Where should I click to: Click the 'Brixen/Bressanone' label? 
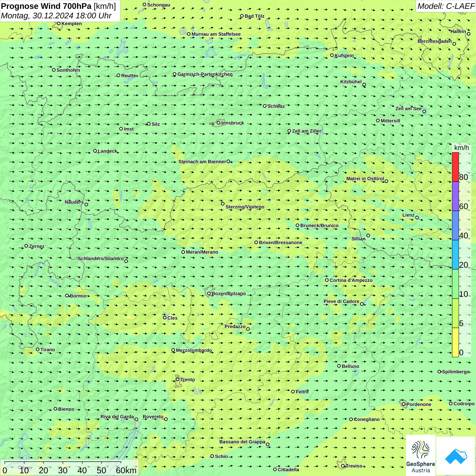pyautogui.click(x=280, y=242)
